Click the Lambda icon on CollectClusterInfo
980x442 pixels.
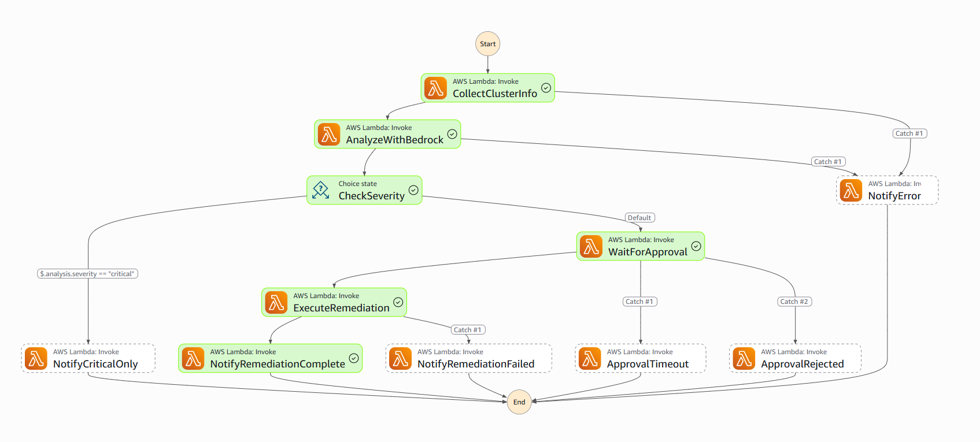[435, 88]
